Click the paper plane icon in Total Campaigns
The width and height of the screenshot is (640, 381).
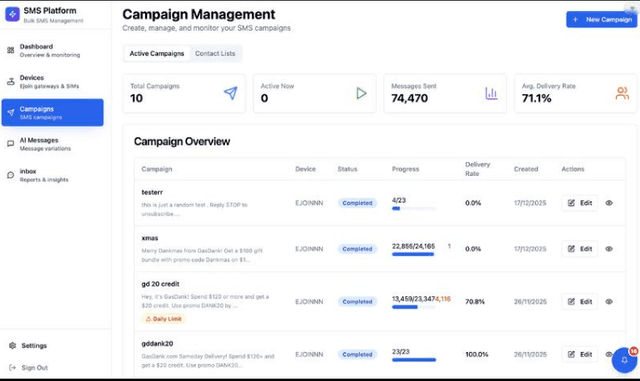(230, 93)
